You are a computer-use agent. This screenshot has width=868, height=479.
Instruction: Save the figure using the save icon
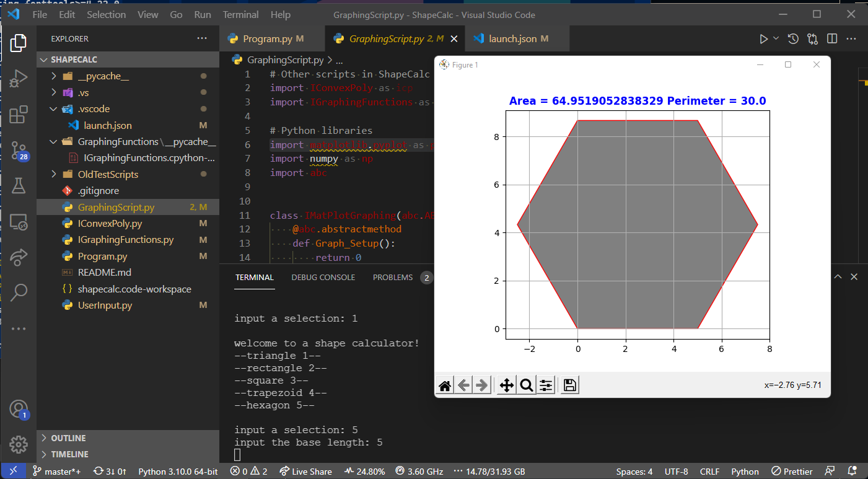coord(569,385)
